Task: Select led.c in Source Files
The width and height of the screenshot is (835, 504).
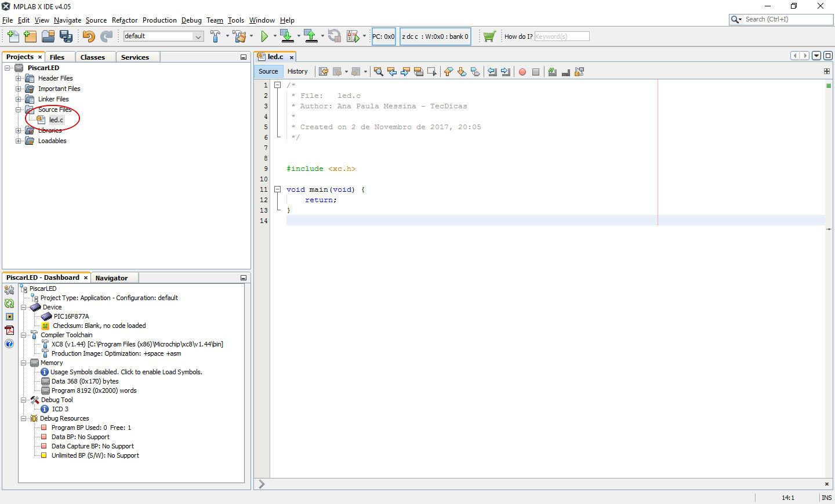Action: [56, 120]
